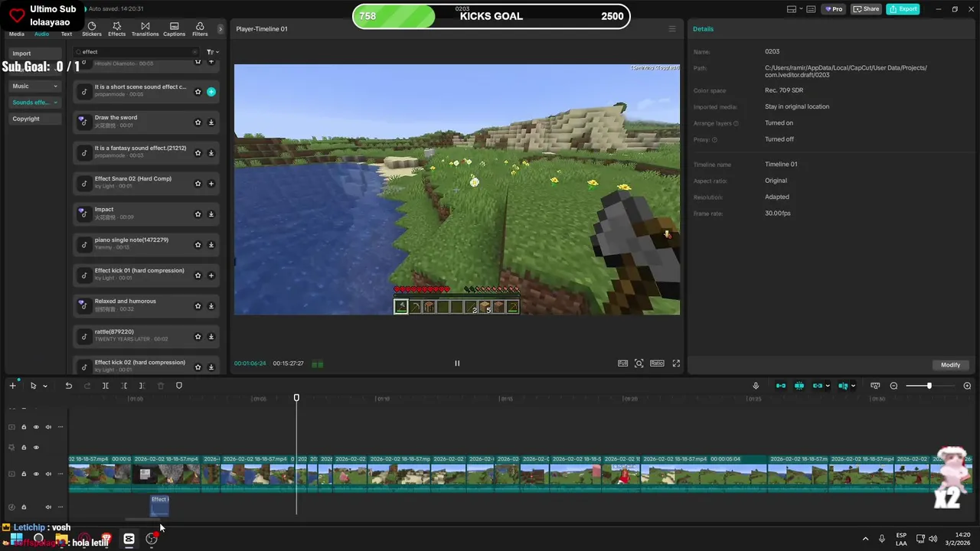Viewport: 980px width, 551px height.
Task: Add Effect Snare 02 to timeline
Action: (x=211, y=184)
